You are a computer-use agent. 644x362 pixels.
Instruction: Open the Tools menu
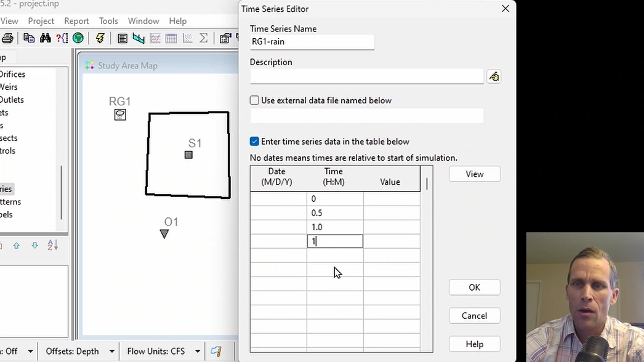(108, 21)
